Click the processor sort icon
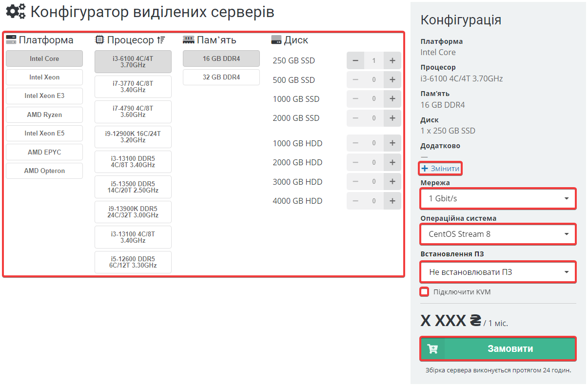This screenshot has height=386, width=588. [161, 40]
